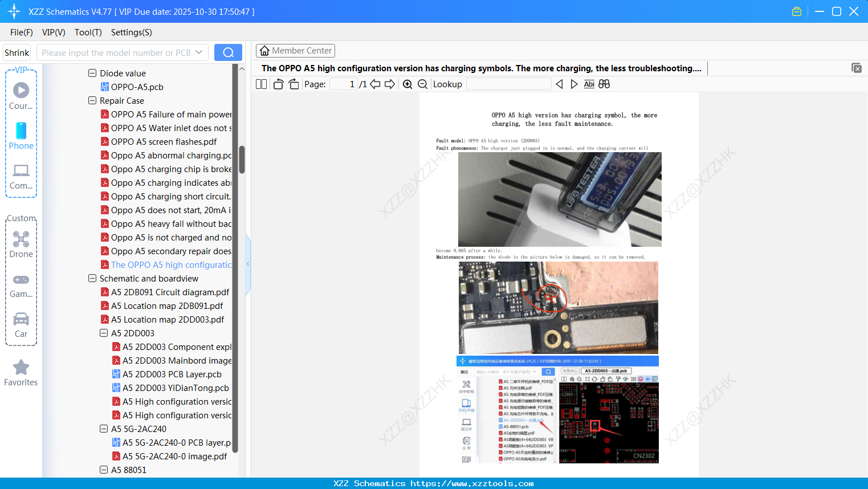Toggle the two-page view icon
Screen dimensions: 868x489
pos(262,84)
